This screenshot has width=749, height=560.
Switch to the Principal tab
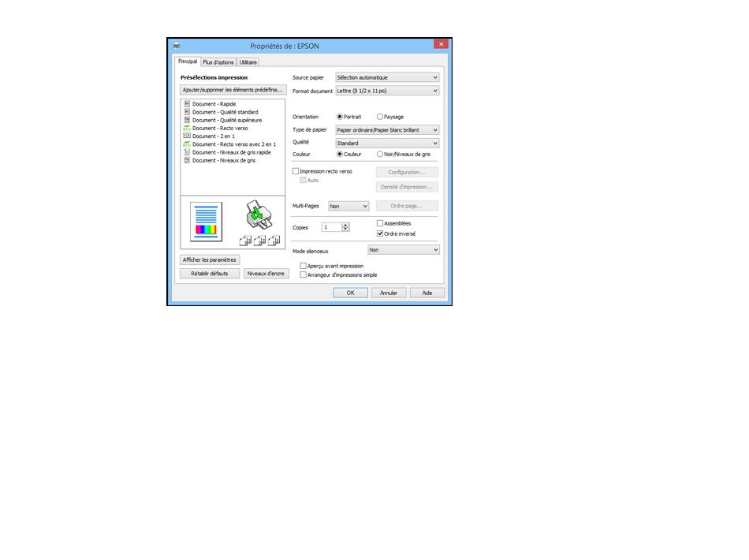[188, 62]
